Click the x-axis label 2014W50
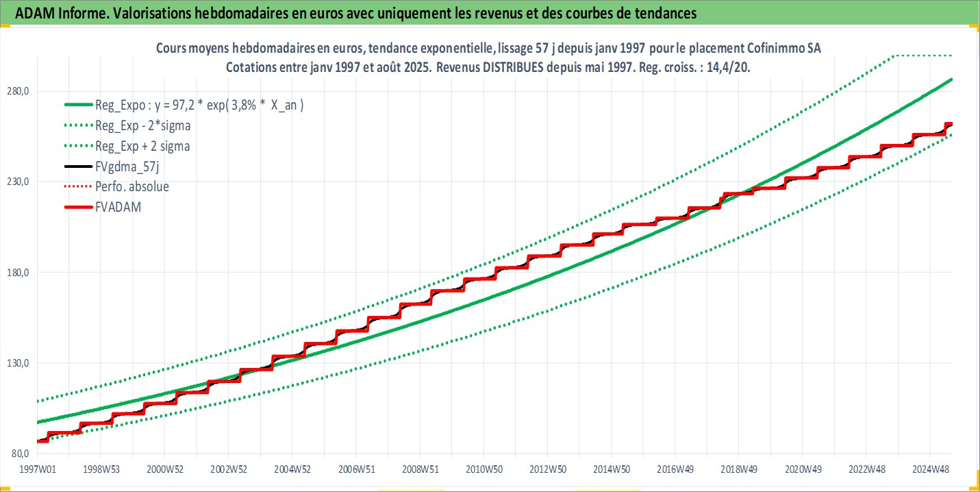 click(610, 469)
